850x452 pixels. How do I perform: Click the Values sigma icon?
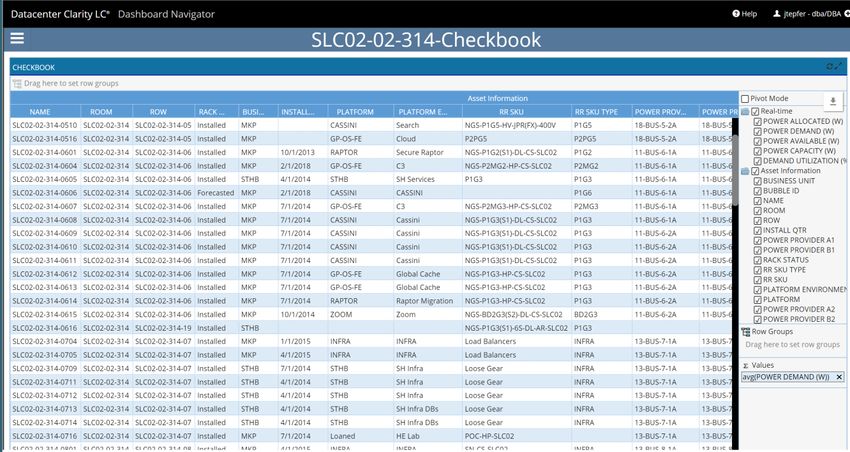point(745,365)
